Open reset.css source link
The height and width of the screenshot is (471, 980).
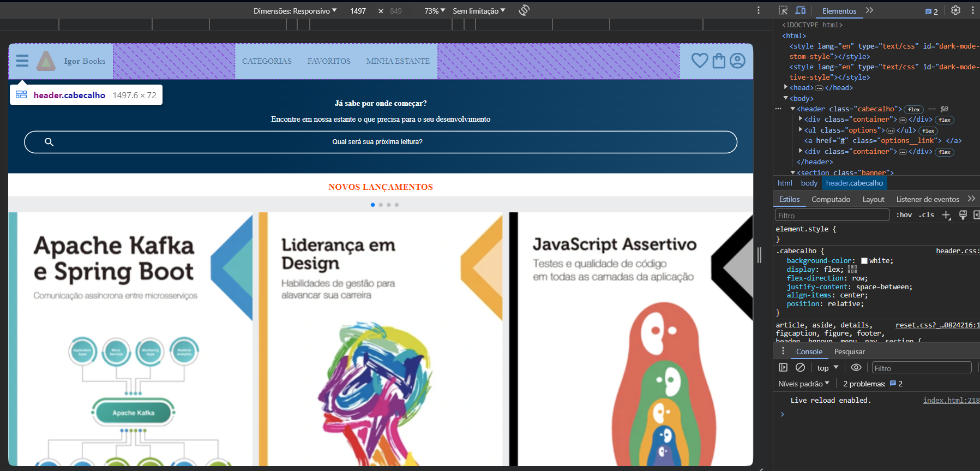coord(937,325)
